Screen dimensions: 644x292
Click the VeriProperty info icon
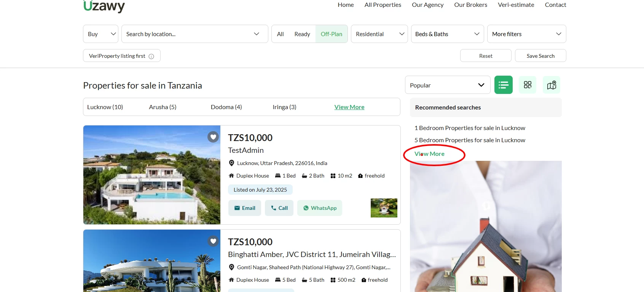click(151, 56)
